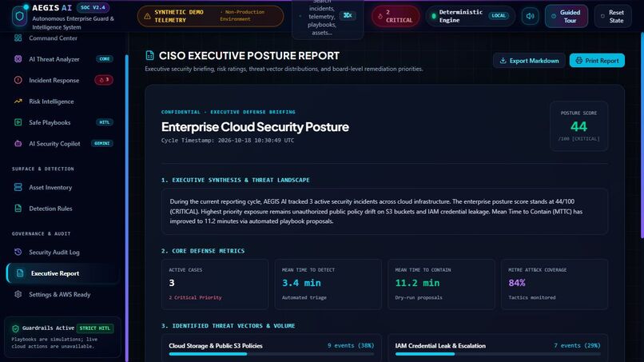Click the Executive Report document icon

20,273
